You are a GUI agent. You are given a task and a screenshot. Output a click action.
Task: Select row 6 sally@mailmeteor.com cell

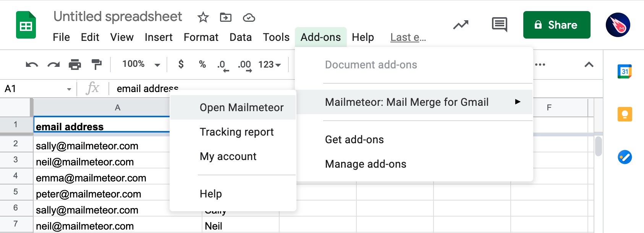(102, 209)
